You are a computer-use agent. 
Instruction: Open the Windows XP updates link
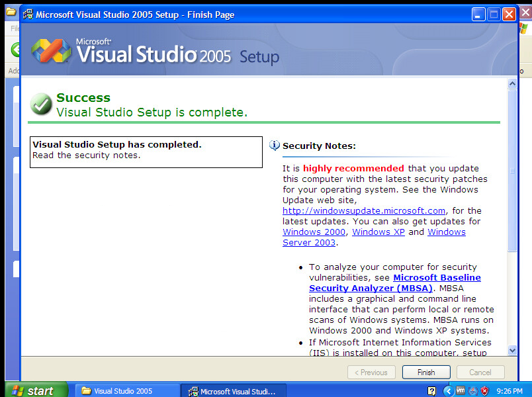pos(378,232)
